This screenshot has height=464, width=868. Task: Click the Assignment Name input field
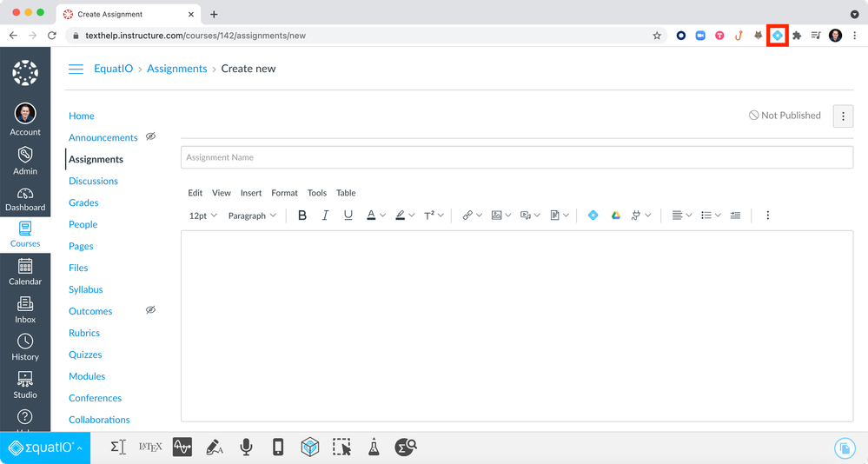(516, 157)
